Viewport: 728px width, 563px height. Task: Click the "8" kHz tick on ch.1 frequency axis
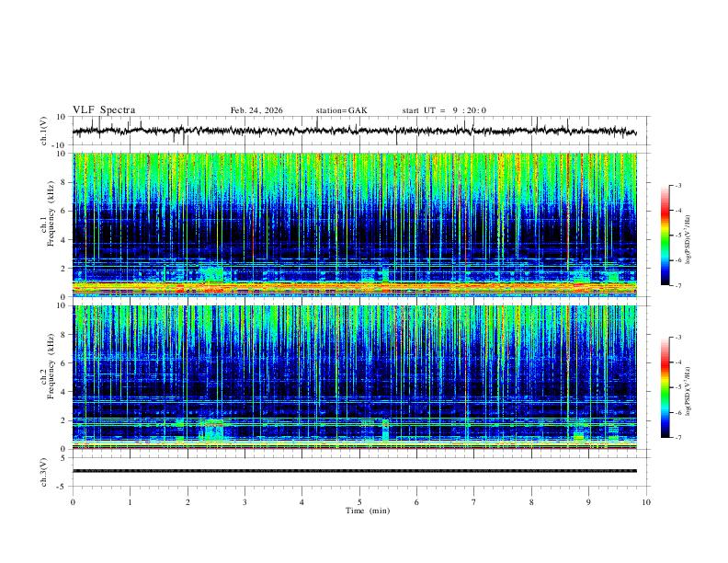click(x=63, y=182)
